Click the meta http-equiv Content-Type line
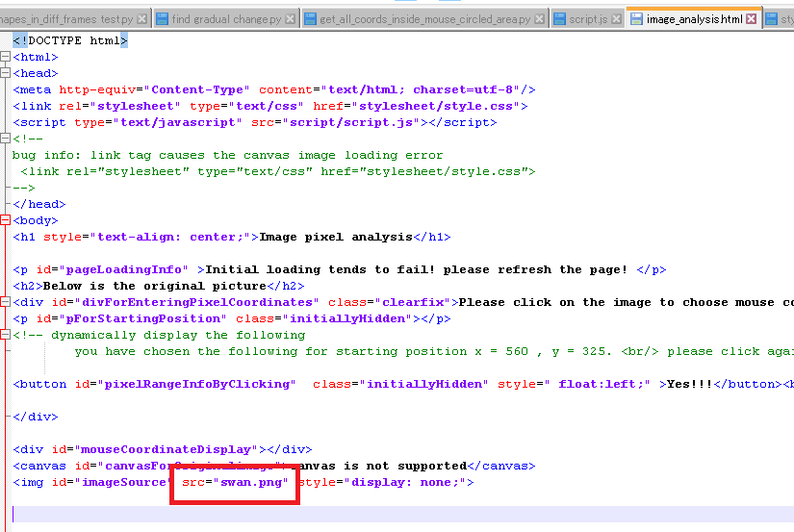 pos(274,90)
